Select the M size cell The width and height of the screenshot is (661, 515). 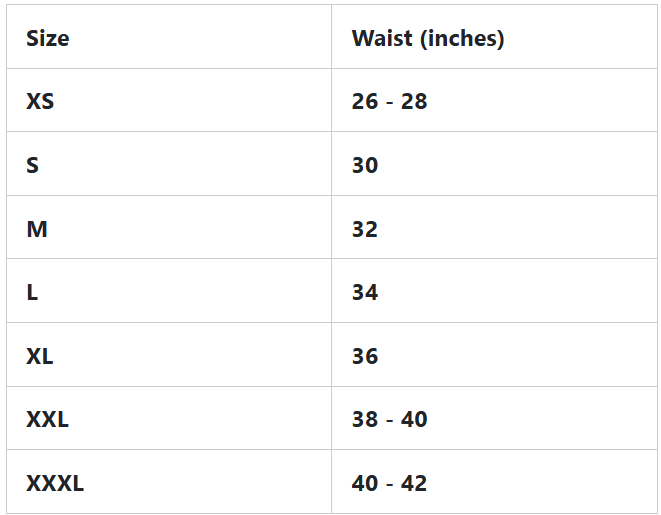[37, 229]
